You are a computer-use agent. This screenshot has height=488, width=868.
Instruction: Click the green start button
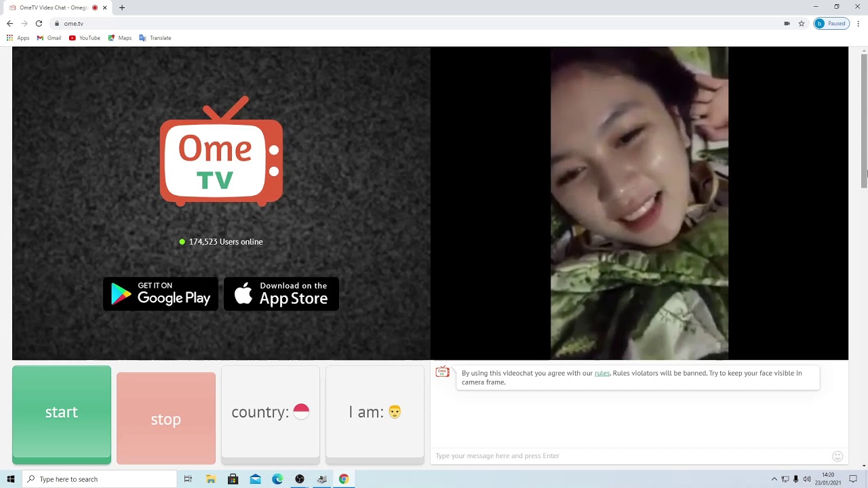coord(62,415)
